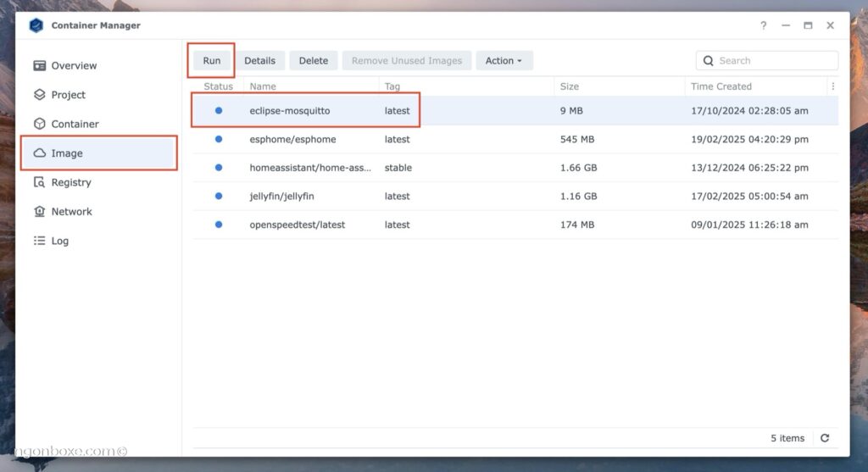This screenshot has height=472, width=868.
Task: Open the help question mark icon
Action: pyautogui.click(x=764, y=25)
